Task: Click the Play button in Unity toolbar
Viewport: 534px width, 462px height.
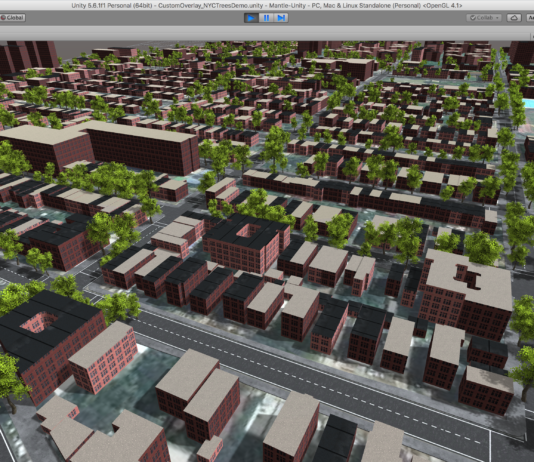Action: click(x=251, y=18)
